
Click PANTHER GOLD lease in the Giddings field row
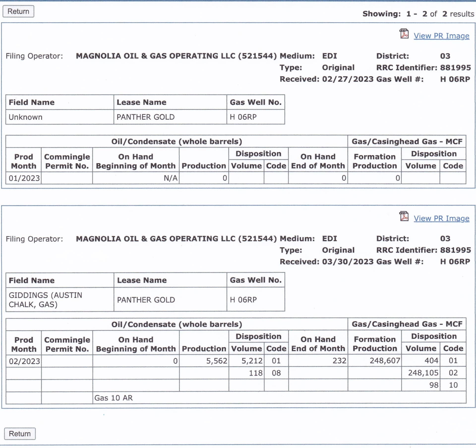[x=170, y=300]
